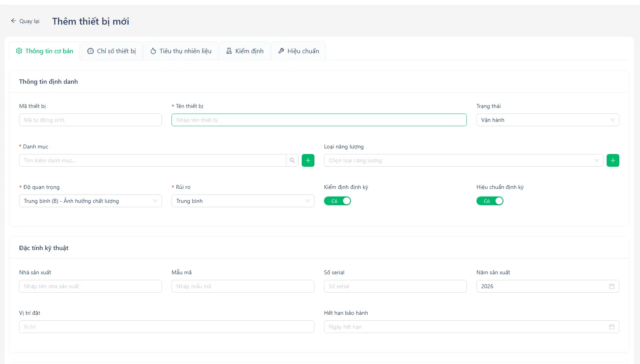The height and width of the screenshot is (364, 640).
Task: Click the search icon in Danh mục field
Action: (x=292, y=160)
